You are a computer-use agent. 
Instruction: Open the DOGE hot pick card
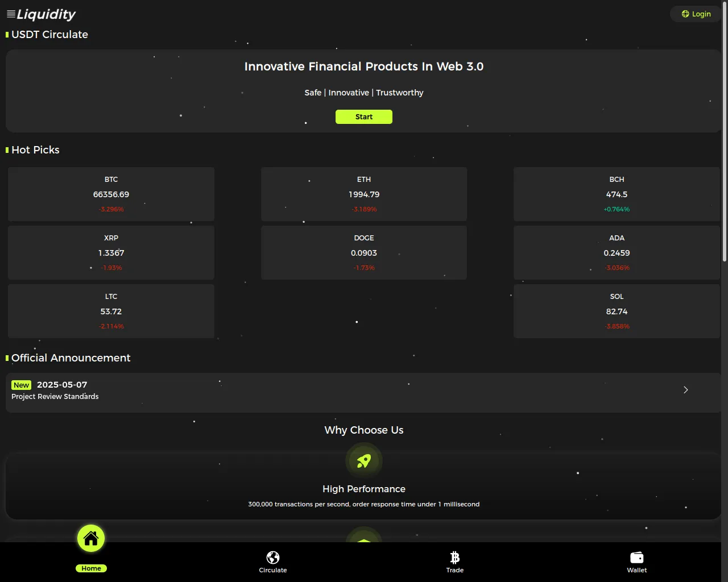364,252
